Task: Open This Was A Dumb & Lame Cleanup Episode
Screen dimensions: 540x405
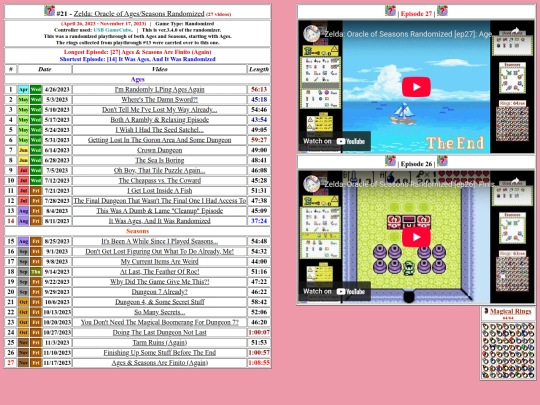Action: 159,211
